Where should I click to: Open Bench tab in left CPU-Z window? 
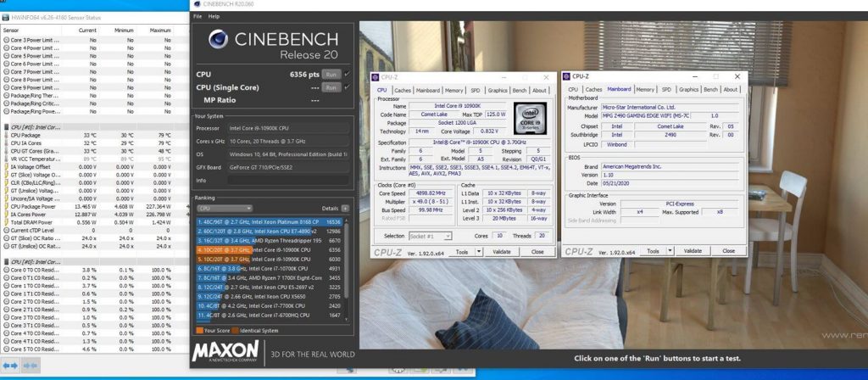pos(520,90)
